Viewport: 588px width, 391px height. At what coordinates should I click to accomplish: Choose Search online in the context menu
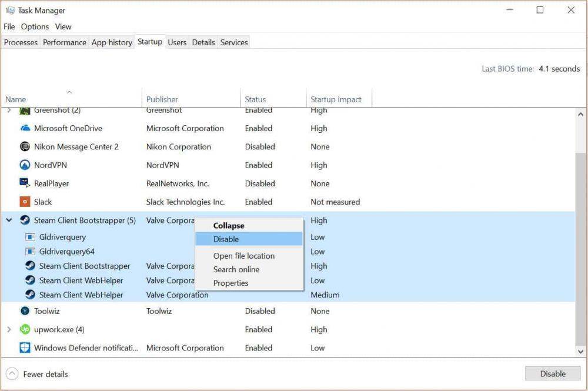point(249,269)
